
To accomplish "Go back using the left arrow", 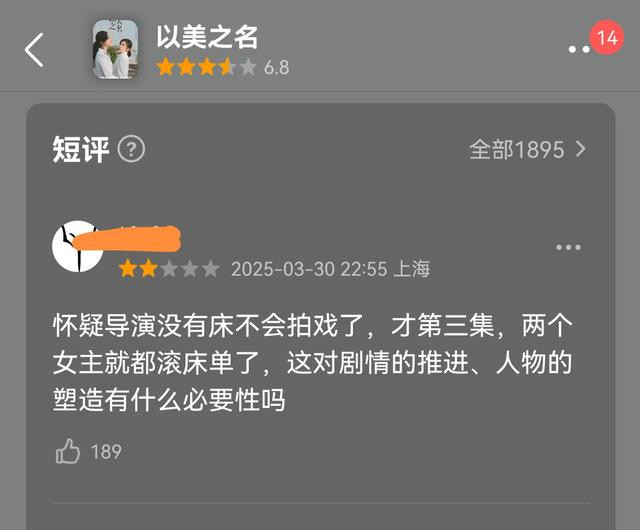I will (34, 50).
